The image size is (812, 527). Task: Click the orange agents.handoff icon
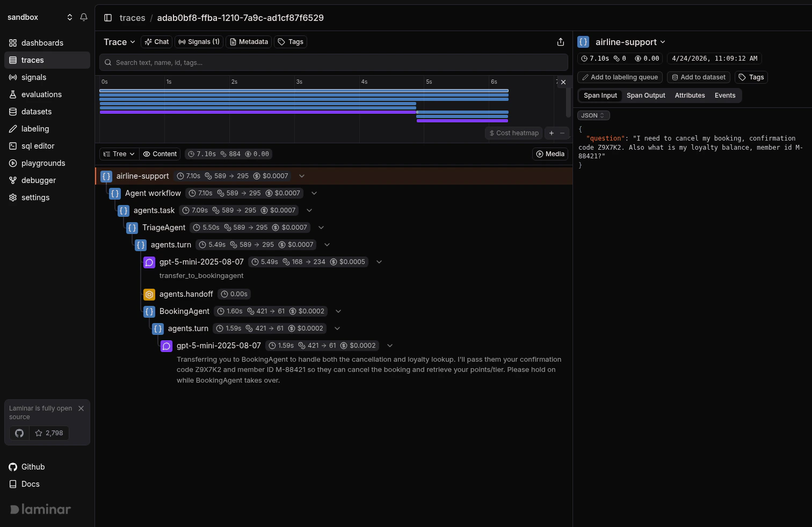[x=149, y=295]
